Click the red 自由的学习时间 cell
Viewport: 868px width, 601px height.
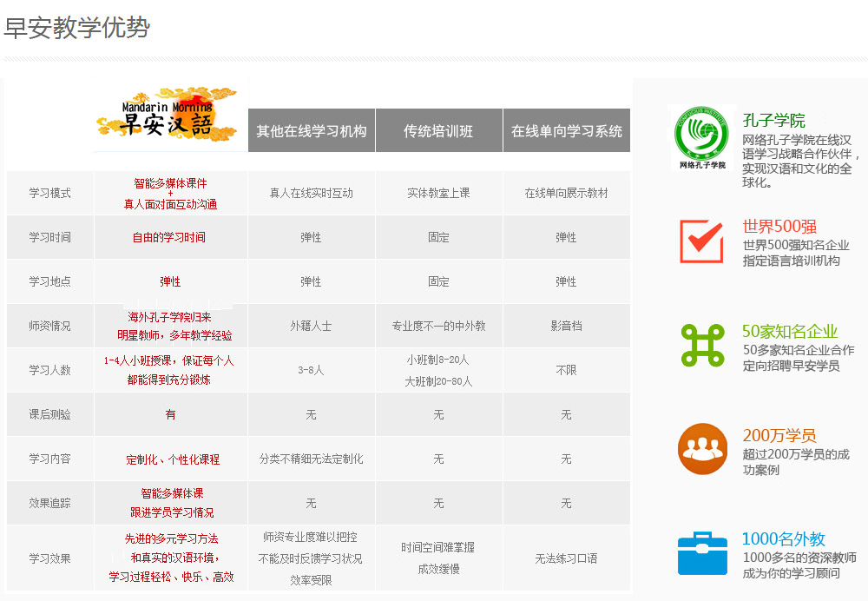tap(169, 237)
